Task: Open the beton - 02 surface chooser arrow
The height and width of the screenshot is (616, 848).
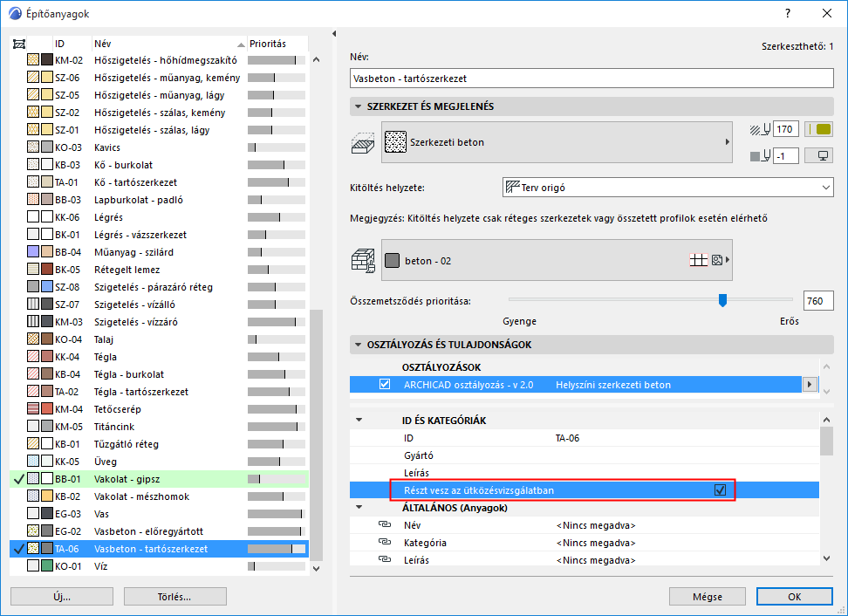Action: coord(728,260)
